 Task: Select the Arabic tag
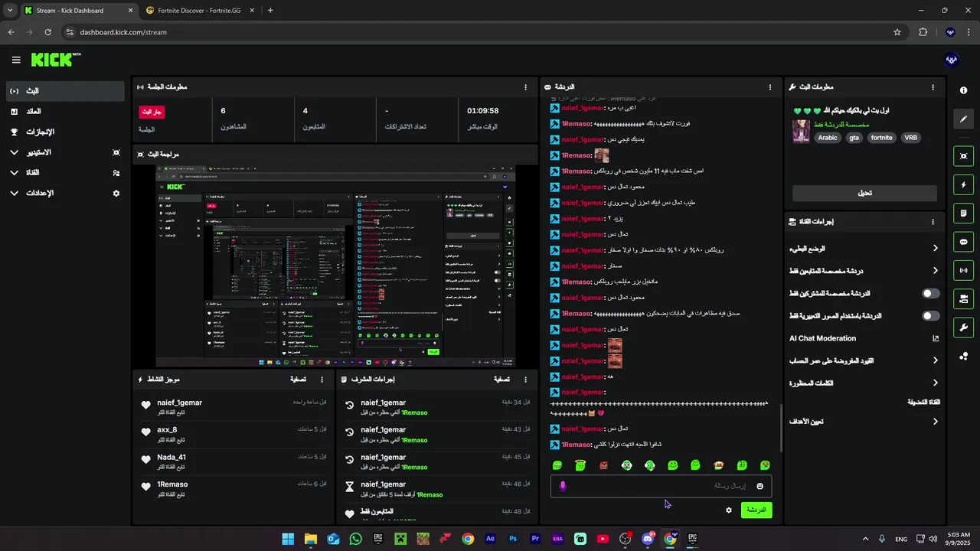tap(827, 138)
